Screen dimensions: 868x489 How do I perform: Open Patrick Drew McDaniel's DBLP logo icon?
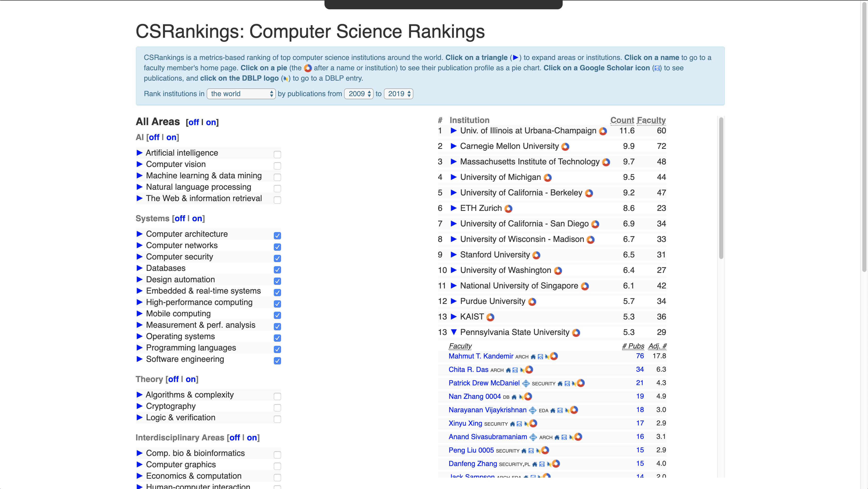tap(574, 384)
